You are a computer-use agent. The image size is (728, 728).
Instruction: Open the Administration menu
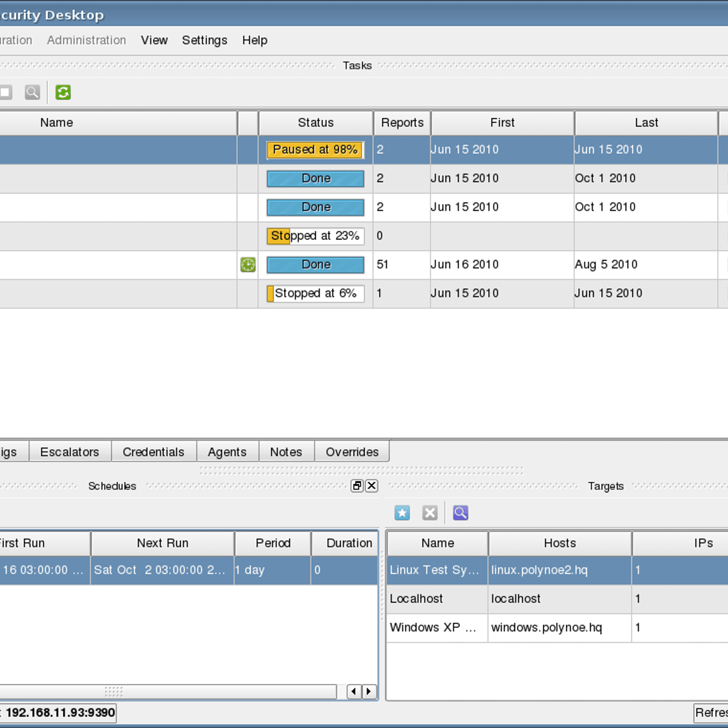pos(86,40)
